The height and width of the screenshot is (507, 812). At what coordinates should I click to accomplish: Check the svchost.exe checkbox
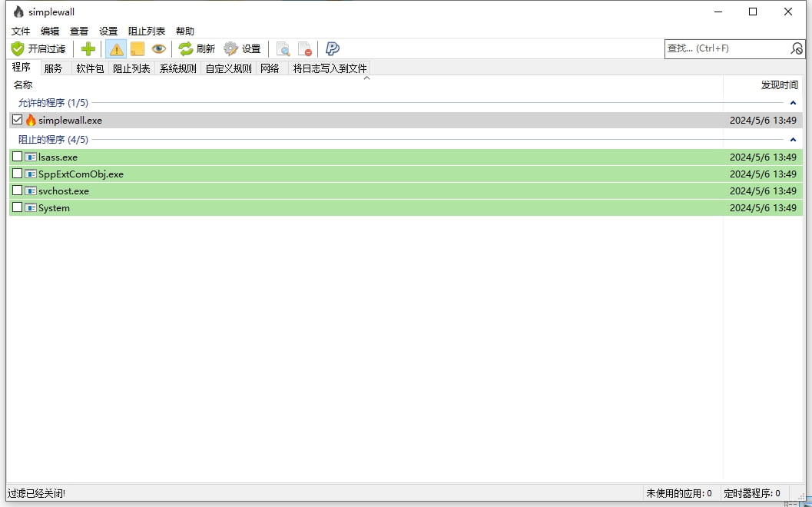tap(17, 190)
